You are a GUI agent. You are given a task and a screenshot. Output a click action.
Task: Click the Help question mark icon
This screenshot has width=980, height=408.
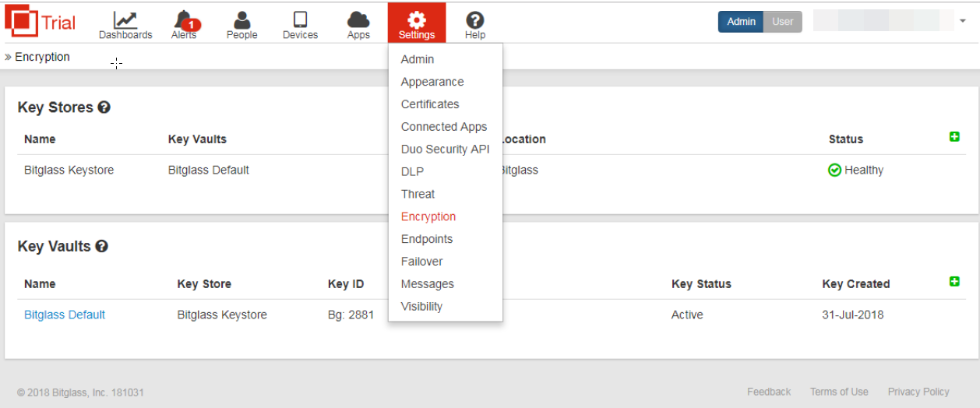tap(474, 21)
